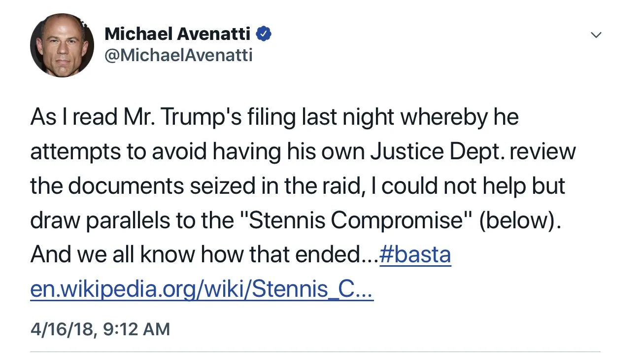Open the en.wikipedia.org Stennis link
This screenshot has height=353, width=644.
pos(202,290)
